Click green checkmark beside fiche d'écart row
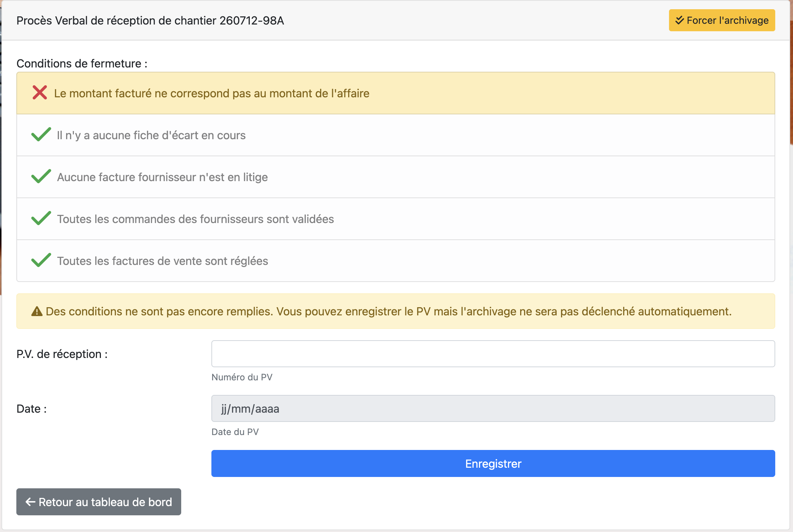793x532 pixels. tap(41, 135)
